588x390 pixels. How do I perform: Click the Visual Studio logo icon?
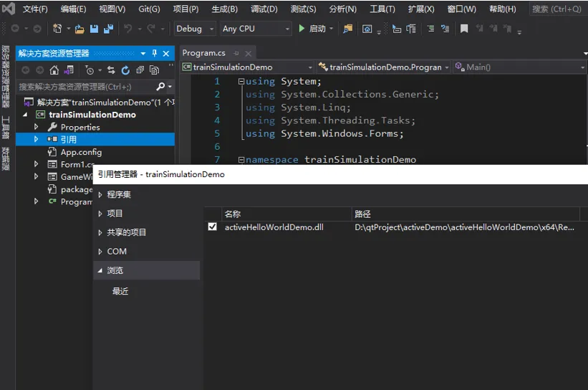click(x=9, y=9)
